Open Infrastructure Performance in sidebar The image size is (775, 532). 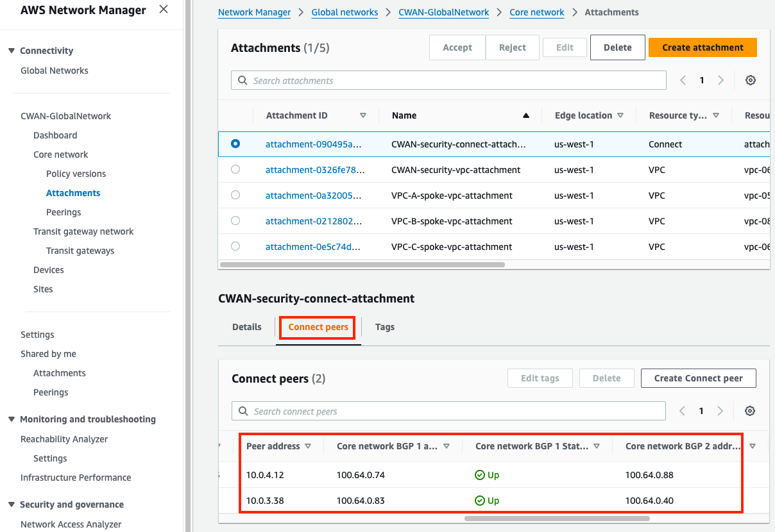pos(76,478)
